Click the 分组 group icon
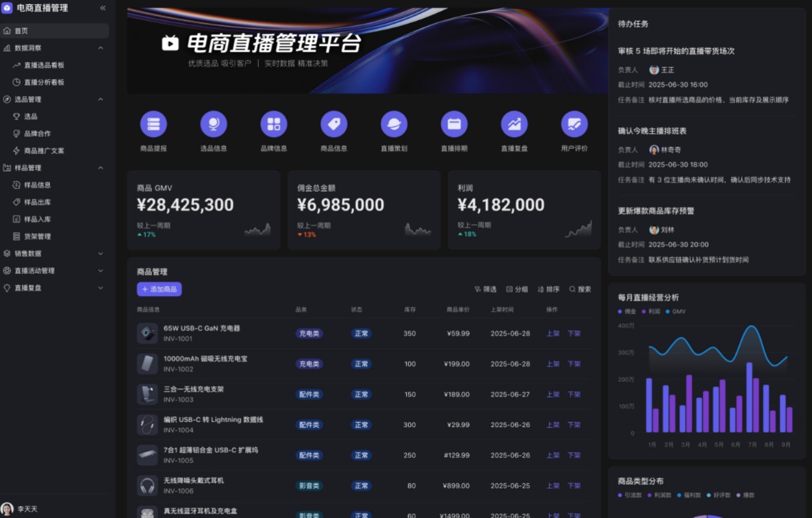 509,290
